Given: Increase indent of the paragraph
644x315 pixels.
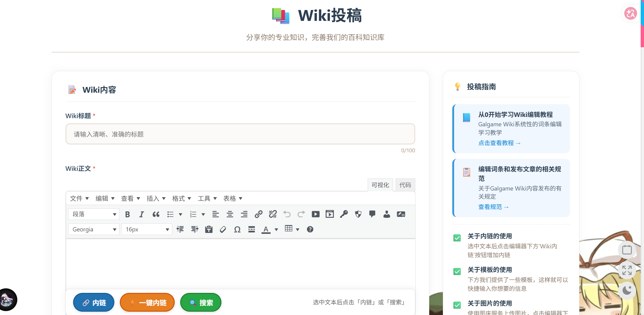Looking at the screenshot, I should [195, 230].
